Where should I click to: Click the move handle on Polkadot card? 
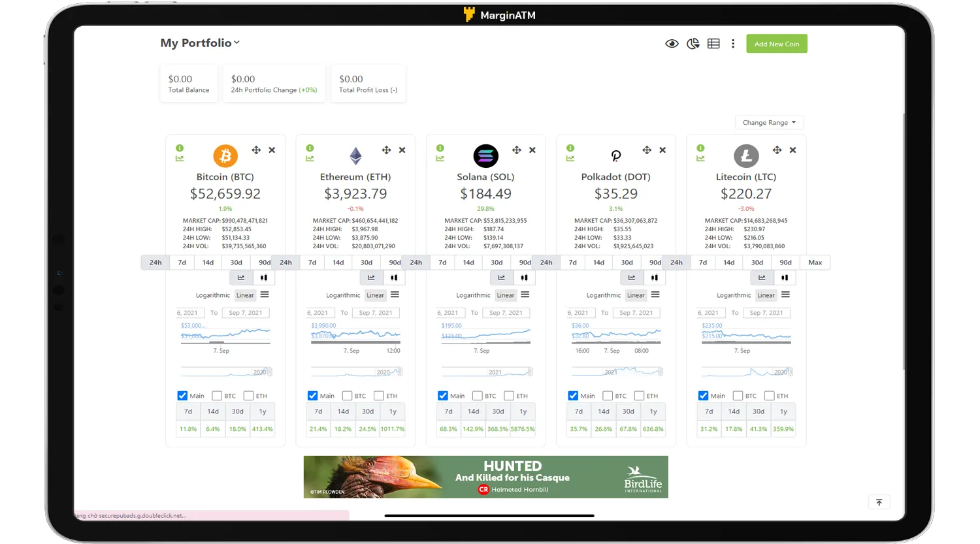click(647, 150)
